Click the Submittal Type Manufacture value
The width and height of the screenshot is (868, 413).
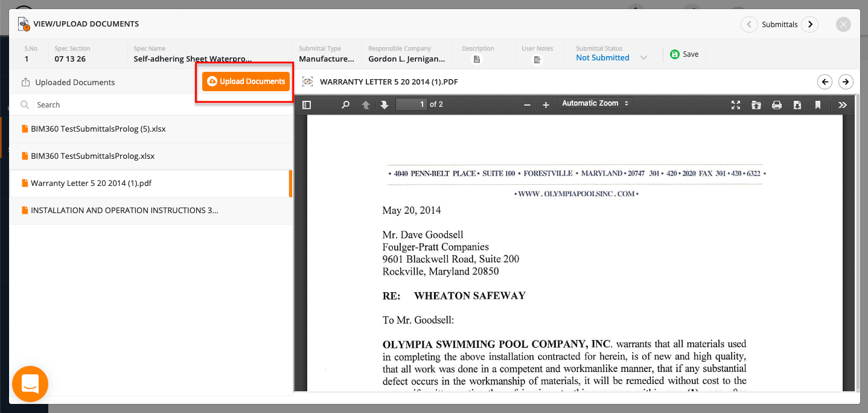[327, 59]
